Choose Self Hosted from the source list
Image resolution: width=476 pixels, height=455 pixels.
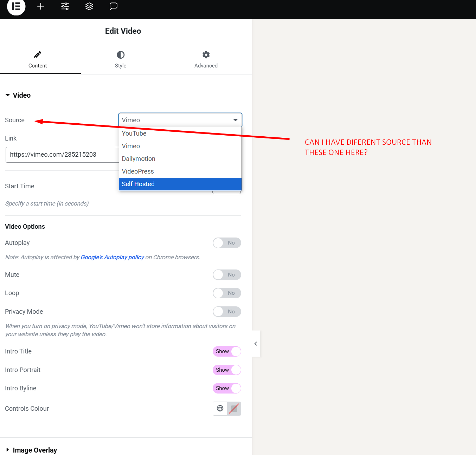(180, 184)
